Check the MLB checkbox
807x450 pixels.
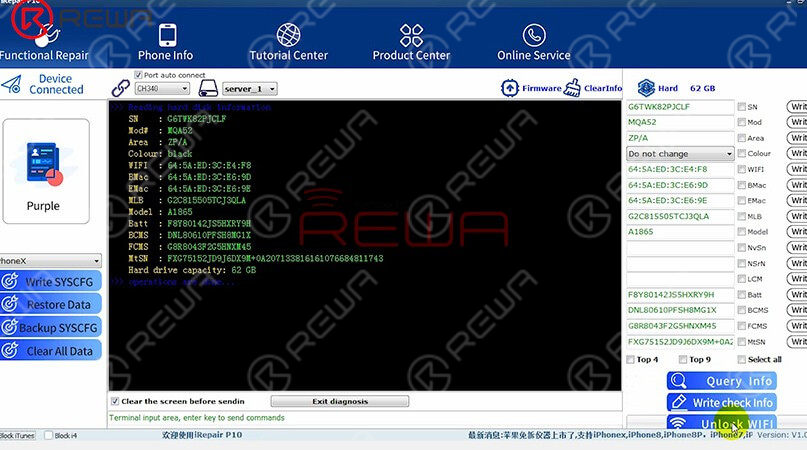(x=742, y=216)
